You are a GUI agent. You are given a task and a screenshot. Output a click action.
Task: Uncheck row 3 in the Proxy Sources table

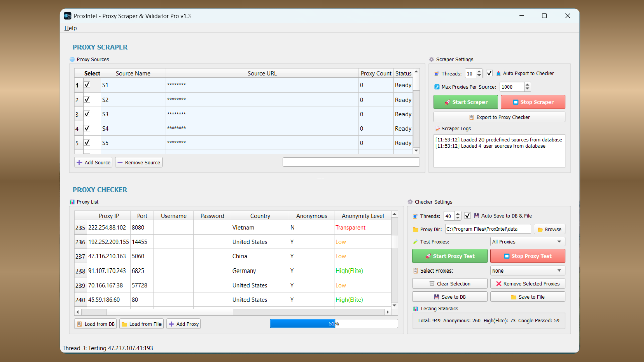click(x=87, y=114)
